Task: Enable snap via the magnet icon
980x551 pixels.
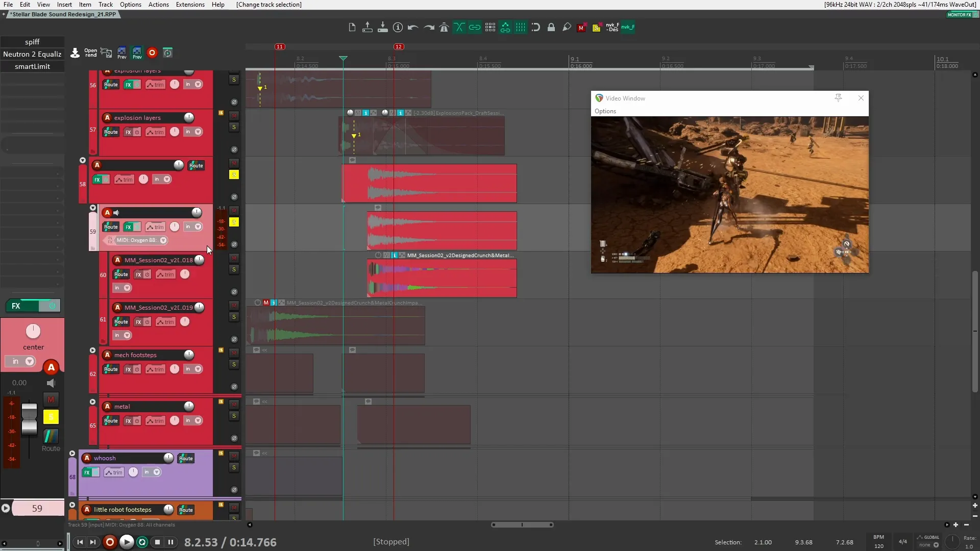Action: 536,28
